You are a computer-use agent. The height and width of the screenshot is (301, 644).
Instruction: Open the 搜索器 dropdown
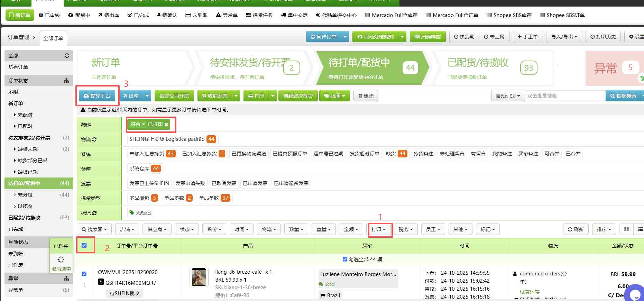pos(94,229)
